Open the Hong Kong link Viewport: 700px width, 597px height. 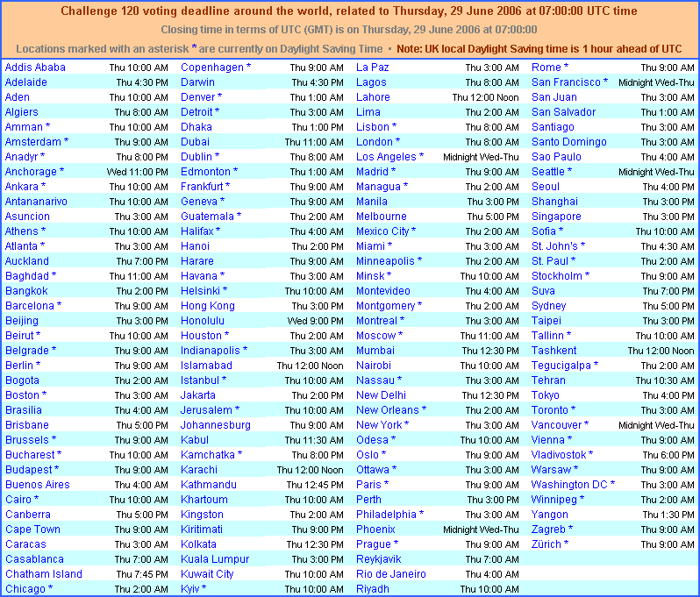click(x=208, y=306)
